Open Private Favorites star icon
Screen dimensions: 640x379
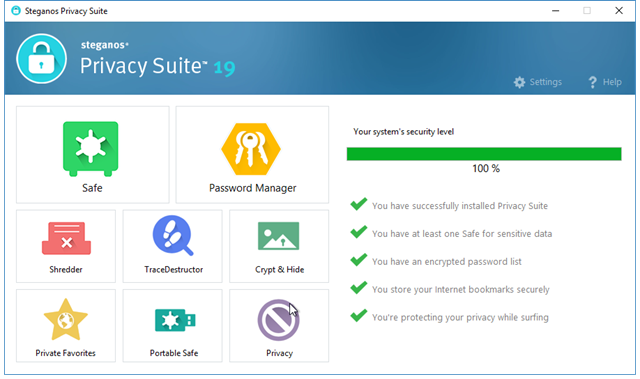pyautogui.click(x=66, y=319)
